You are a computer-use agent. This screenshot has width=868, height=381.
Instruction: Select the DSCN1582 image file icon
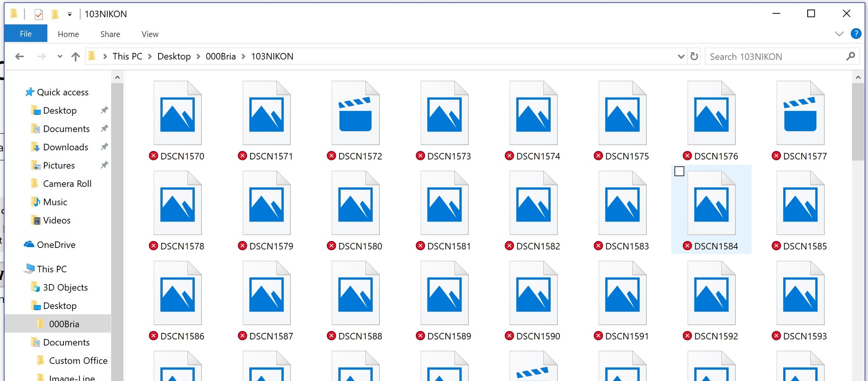(533, 203)
